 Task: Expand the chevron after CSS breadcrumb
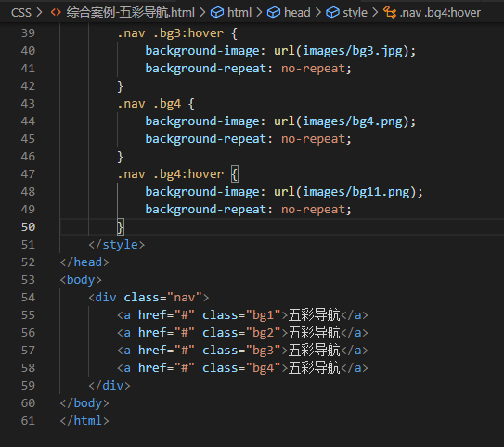pyautogui.click(x=39, y=13)
